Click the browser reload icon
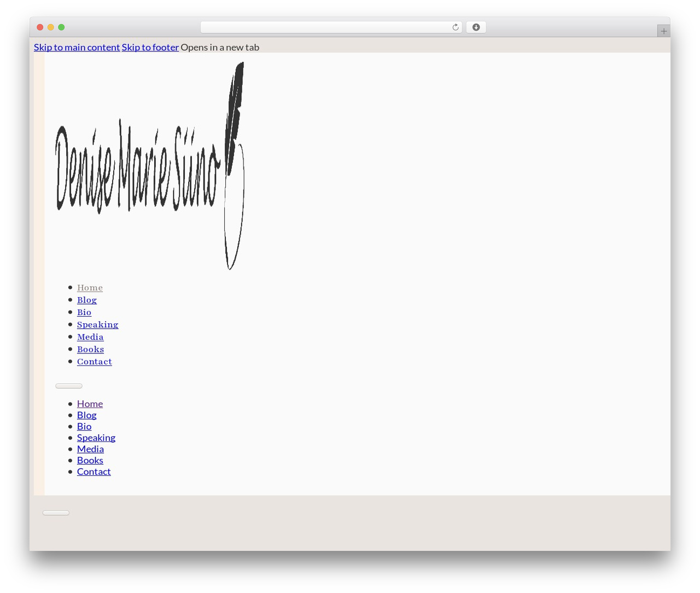This screenshot has height=593, width=700. pos(455,27)
